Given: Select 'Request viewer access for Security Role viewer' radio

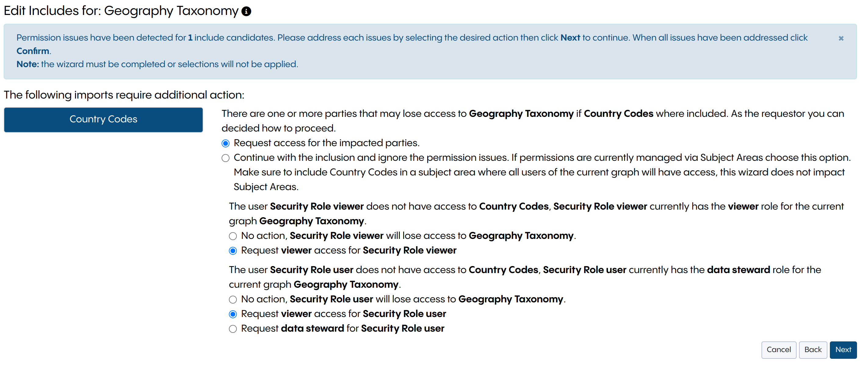Looking at the screenshot, I should point(233,251).
